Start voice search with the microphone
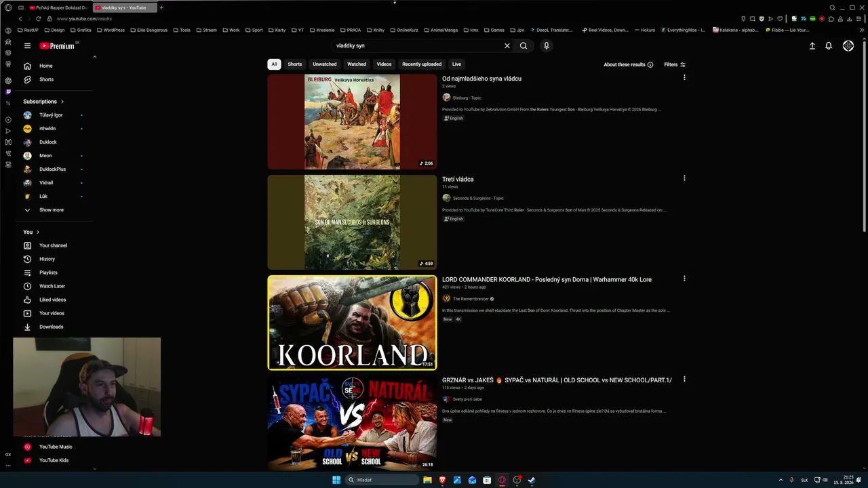Screen dimensions: 868x488 [x=546, y=46]
